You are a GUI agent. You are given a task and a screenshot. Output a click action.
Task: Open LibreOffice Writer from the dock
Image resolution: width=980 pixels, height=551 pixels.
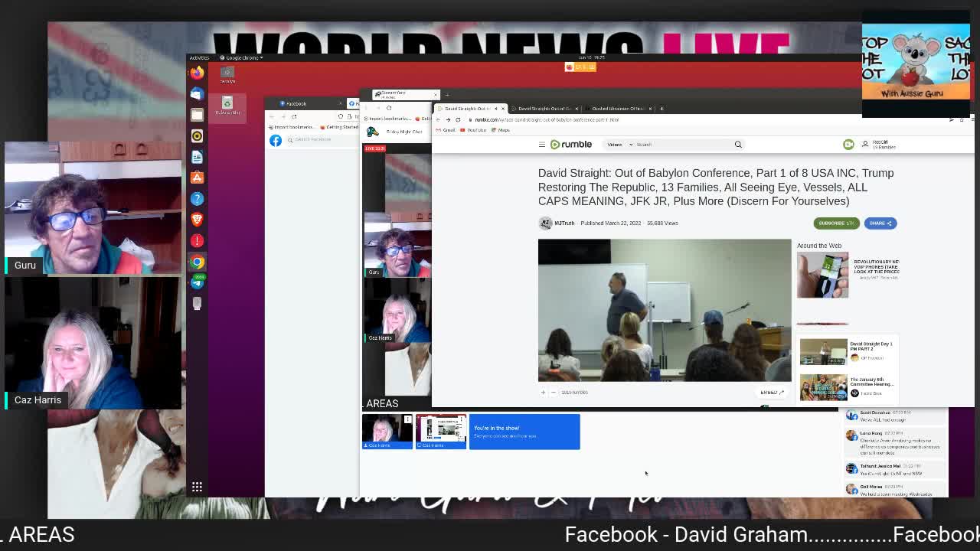pos(197,157)
